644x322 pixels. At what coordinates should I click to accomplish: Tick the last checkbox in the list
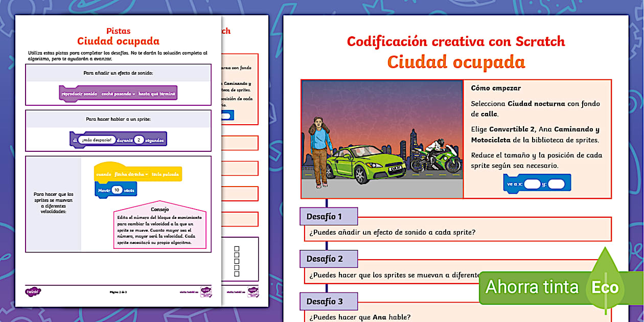(x=237, y=273)
